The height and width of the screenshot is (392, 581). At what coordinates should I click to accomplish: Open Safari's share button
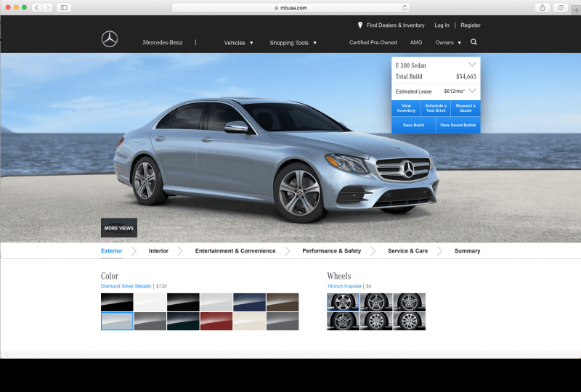click(x=542, y=7)
